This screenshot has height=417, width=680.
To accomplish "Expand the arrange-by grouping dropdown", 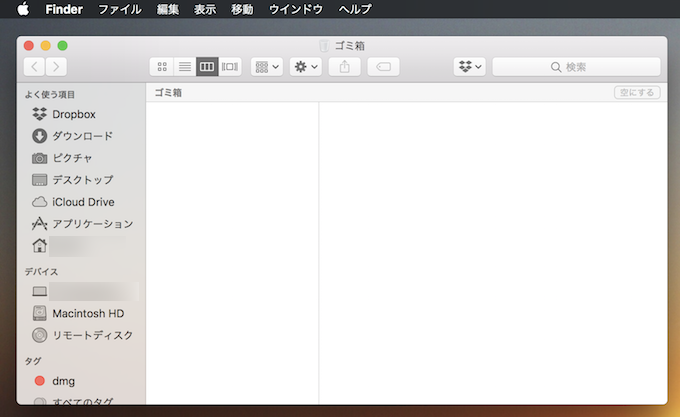I will click(267, 67).
